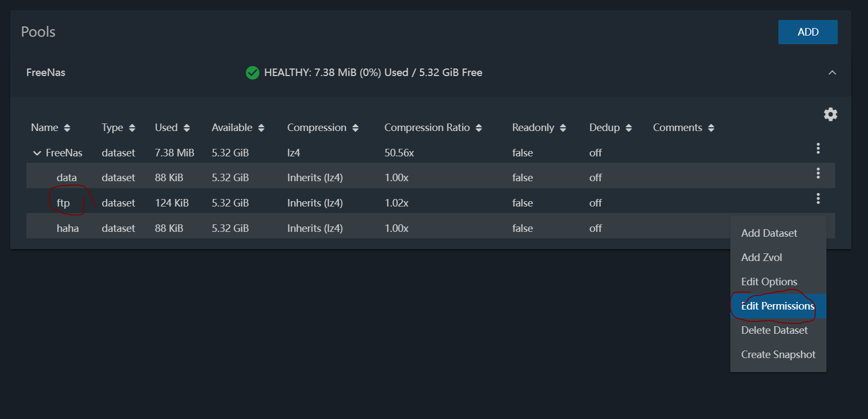Screen dimensions: 868x419
Task: Select the ftp dataset name
Action: tap(63, 203)
